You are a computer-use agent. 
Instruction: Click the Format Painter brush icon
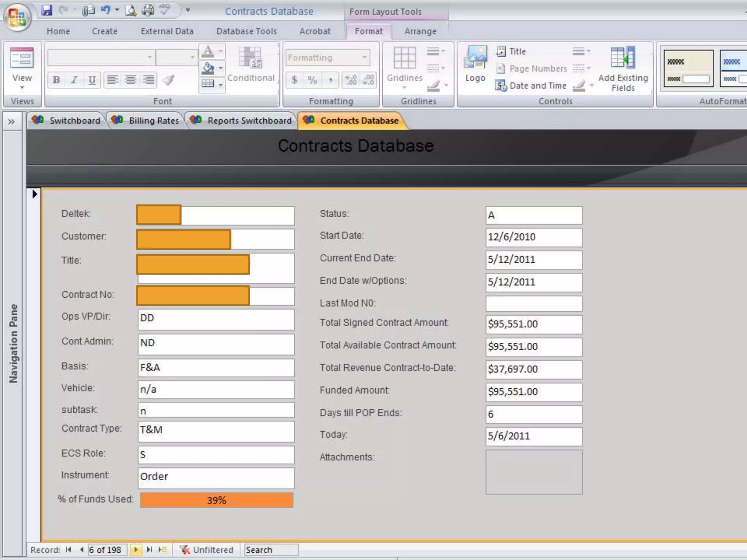pos(168,80)
